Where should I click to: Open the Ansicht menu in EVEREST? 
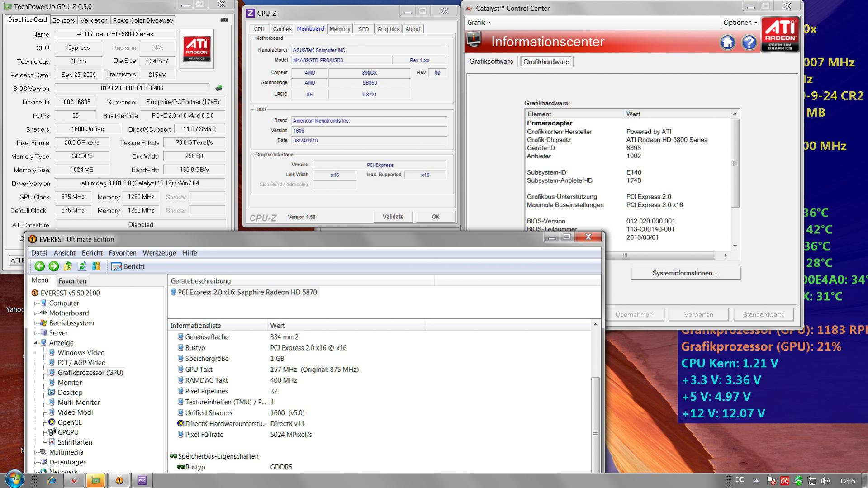pos(65,253)
